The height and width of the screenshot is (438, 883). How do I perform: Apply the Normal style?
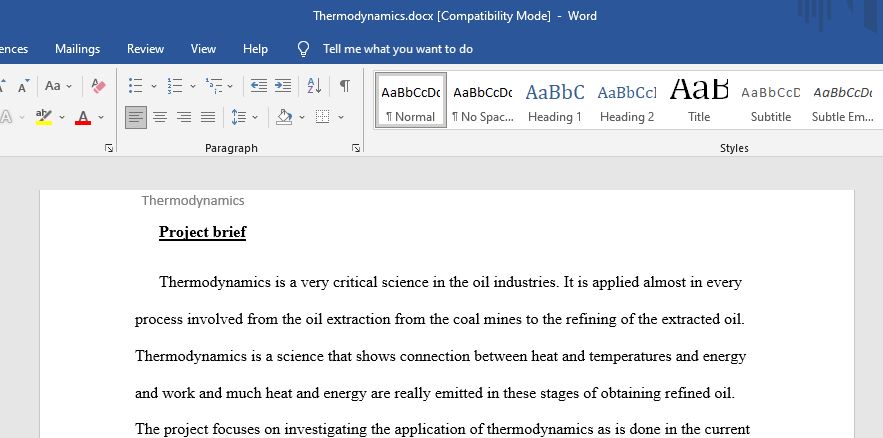point(411,100)
